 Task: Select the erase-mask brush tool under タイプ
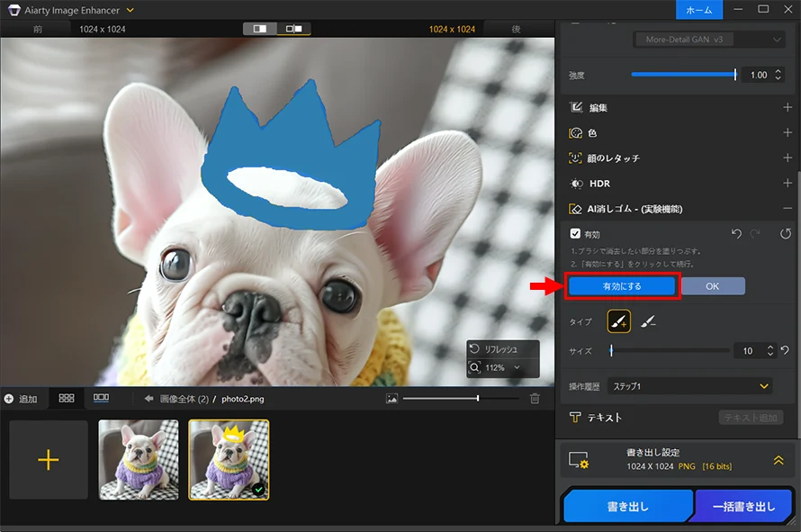[x=648, y=321]
